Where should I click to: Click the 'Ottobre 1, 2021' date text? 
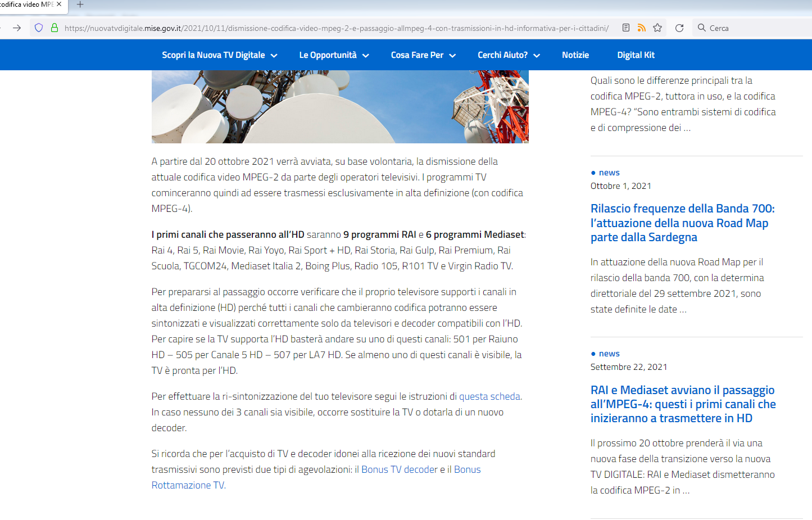click(x=621, y=186)
